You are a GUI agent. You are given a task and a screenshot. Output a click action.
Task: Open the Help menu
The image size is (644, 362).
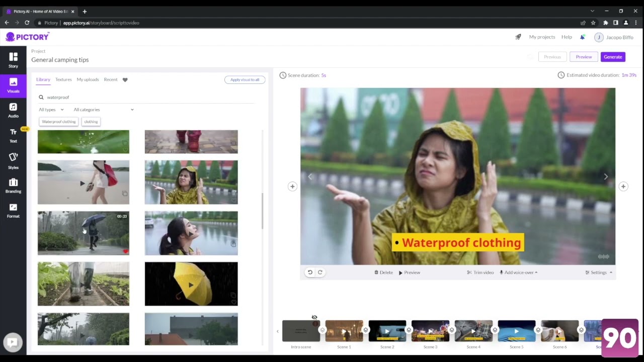point(567,37)
